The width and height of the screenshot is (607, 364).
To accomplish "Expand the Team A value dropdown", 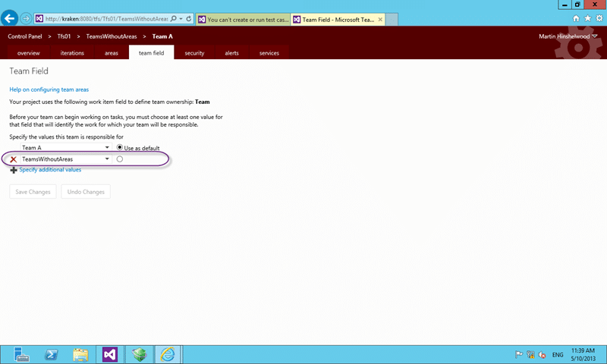I will coord(107,147).
